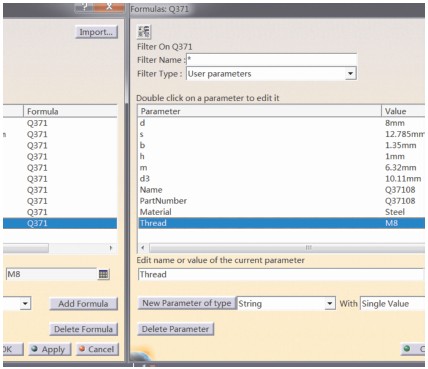
Task: Select the parameter b row
Action: 281,145
